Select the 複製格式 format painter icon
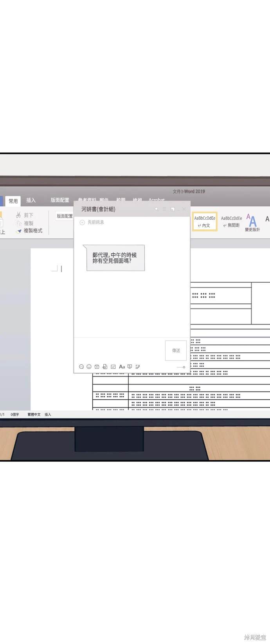The image size is (270, 644). pos(18,231)
